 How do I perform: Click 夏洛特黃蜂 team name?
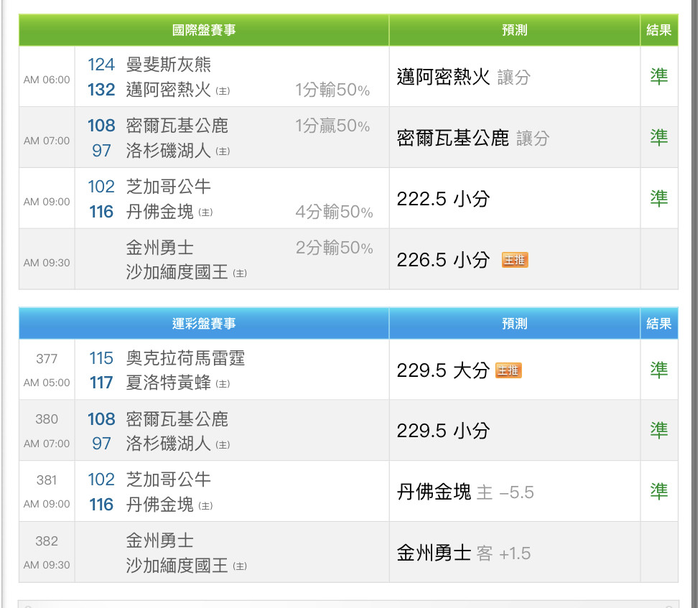tap(168, 383)
